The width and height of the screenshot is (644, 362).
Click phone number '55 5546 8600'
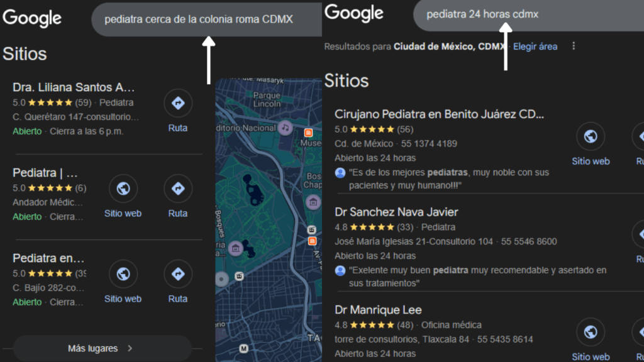(529, 241)
